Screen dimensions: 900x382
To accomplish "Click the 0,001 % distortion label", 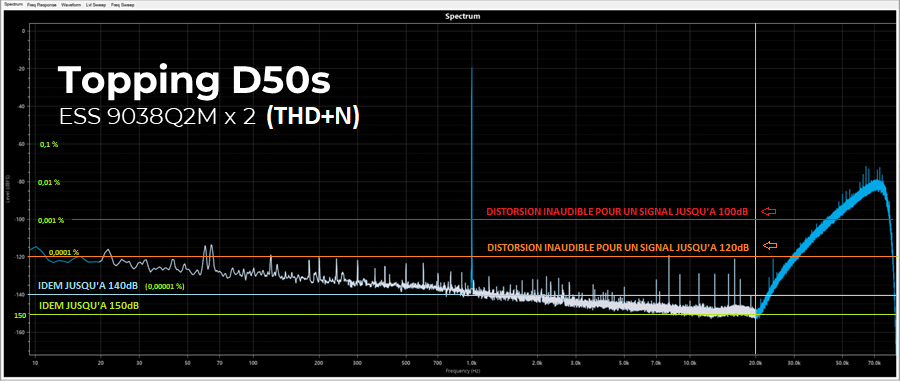I will click(51, 220).
